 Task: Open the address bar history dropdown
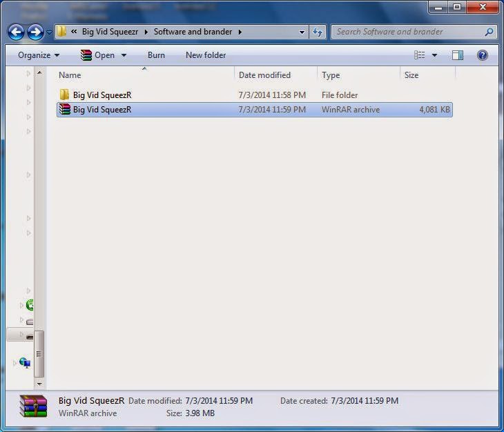302,32
